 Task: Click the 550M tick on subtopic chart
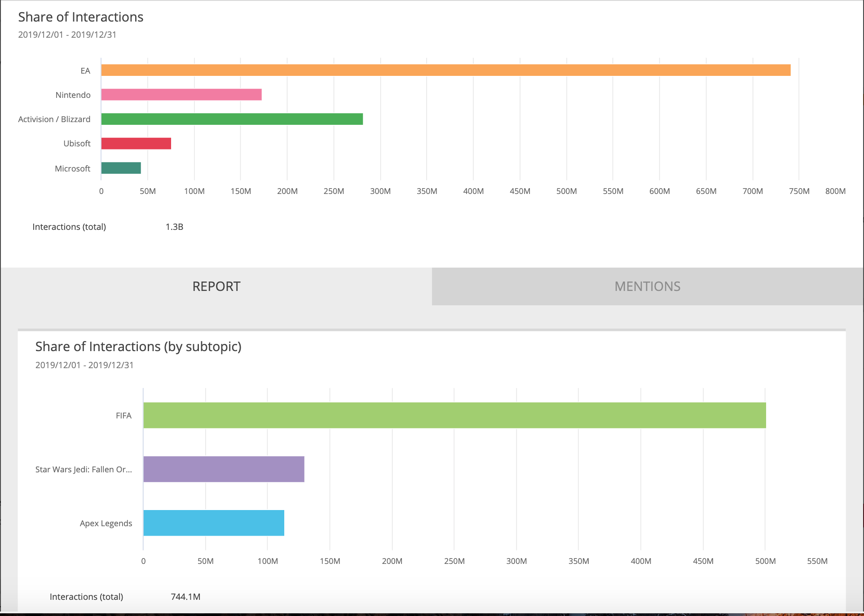817,561
